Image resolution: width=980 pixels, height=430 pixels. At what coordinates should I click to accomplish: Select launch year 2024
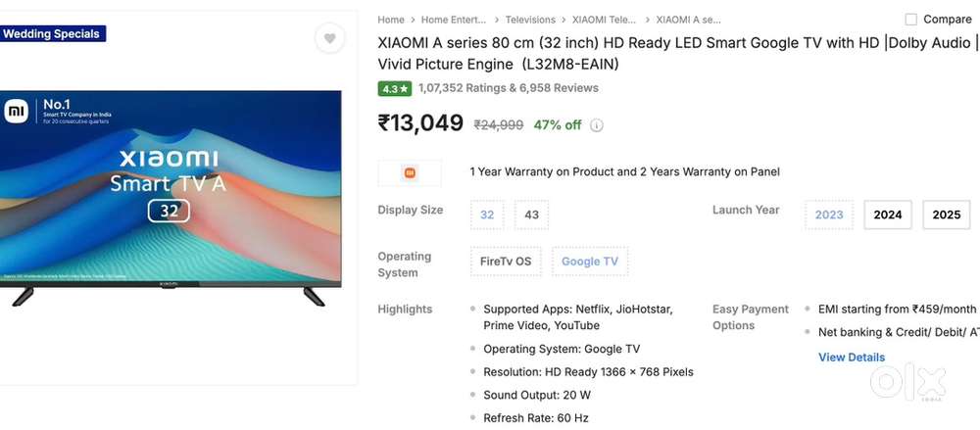point(888,215)
